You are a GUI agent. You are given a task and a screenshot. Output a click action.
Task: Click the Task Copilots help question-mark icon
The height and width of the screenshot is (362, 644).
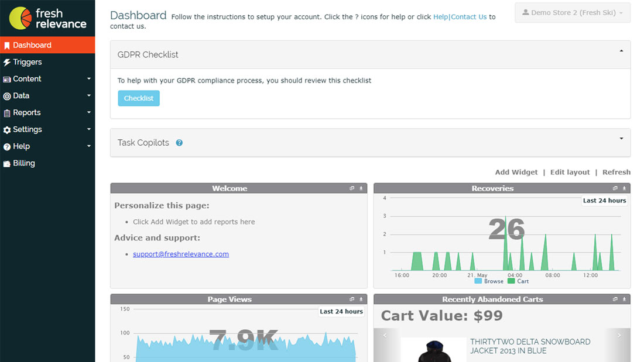[179, 143]
